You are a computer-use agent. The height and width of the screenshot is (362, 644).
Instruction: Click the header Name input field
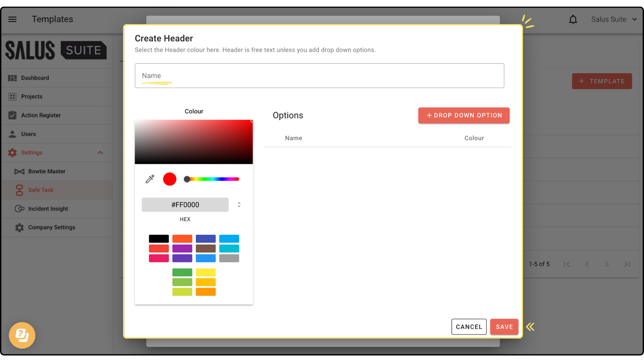pyautogui.click(x=319, y=76)
